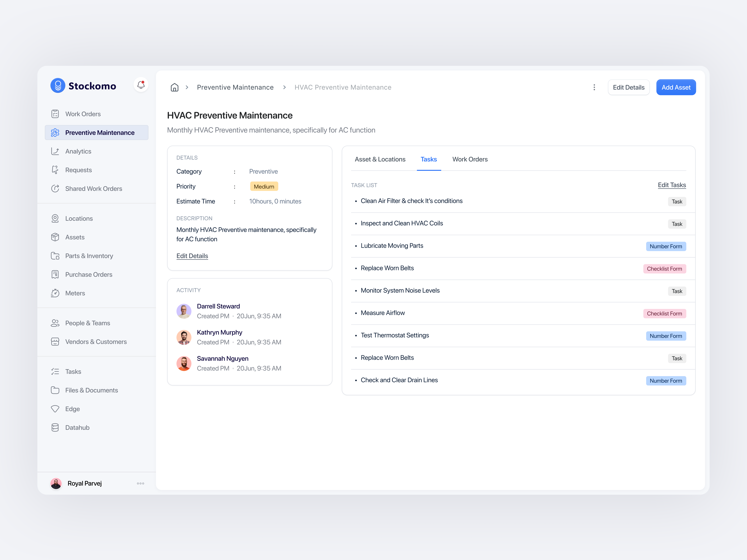Click the Add Asset button
The width and height of the screenshot is (747, 560).
[x=676, y=87]
